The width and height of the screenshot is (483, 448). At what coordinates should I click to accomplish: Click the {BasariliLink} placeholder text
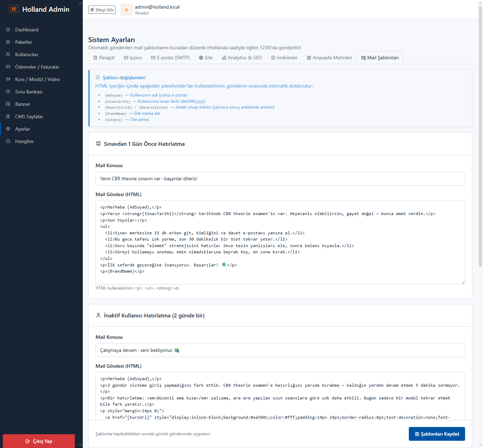click(119, 108)
